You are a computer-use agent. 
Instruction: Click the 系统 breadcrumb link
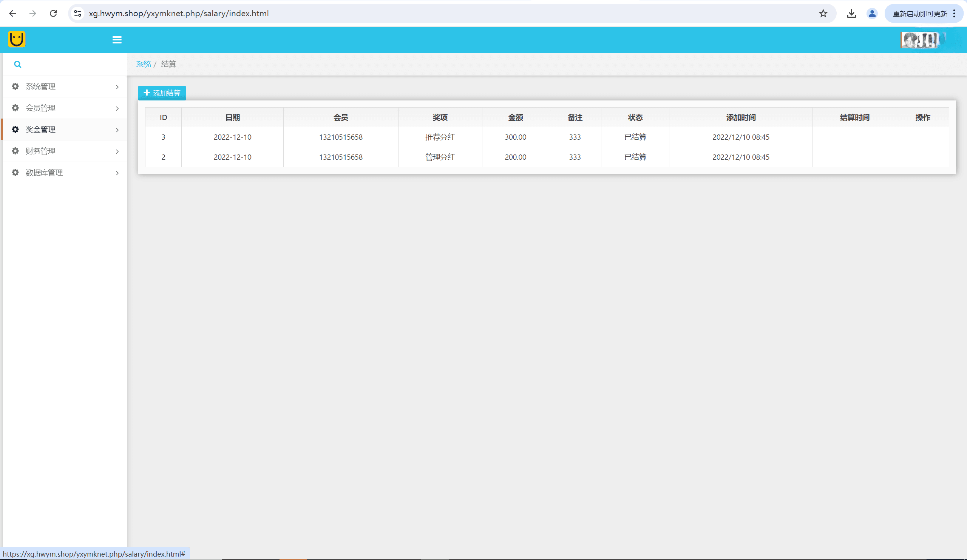click(x=143, y=64)
